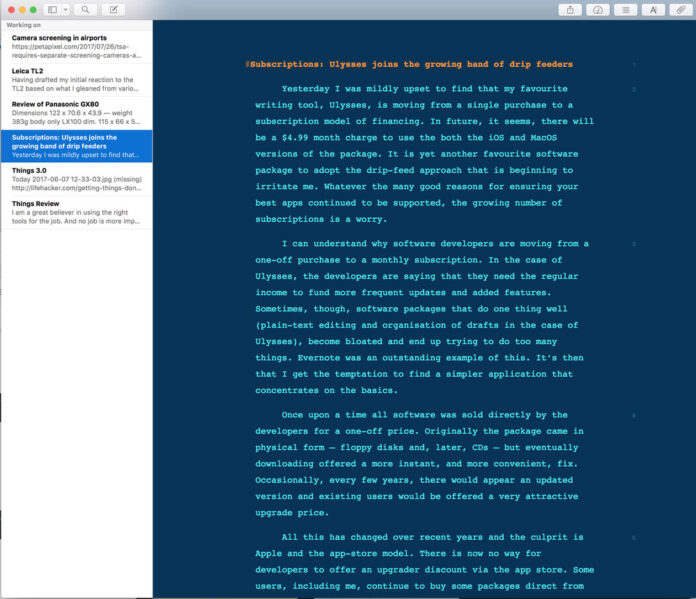Open the share export icon

(571, 9)
